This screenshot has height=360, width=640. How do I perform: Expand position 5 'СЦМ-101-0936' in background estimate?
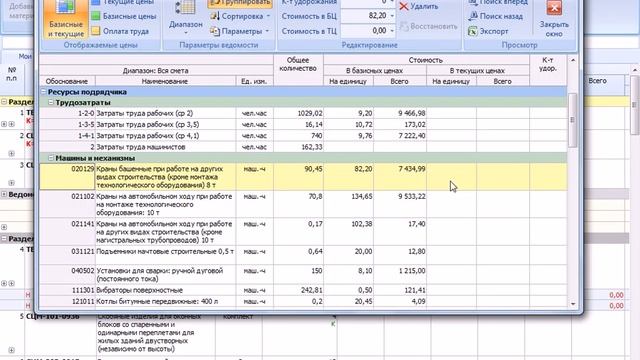pyautogui.click(x=11, y=350)
